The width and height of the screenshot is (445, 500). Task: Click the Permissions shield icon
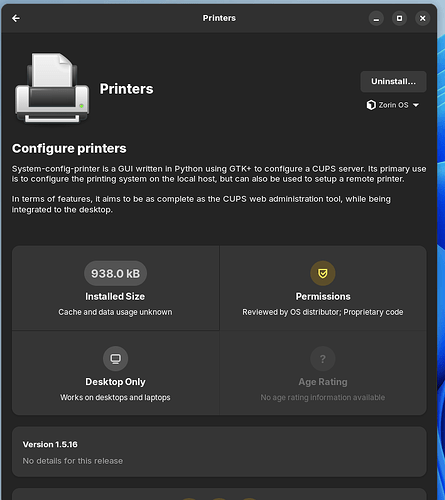click(x=323, y=273)
